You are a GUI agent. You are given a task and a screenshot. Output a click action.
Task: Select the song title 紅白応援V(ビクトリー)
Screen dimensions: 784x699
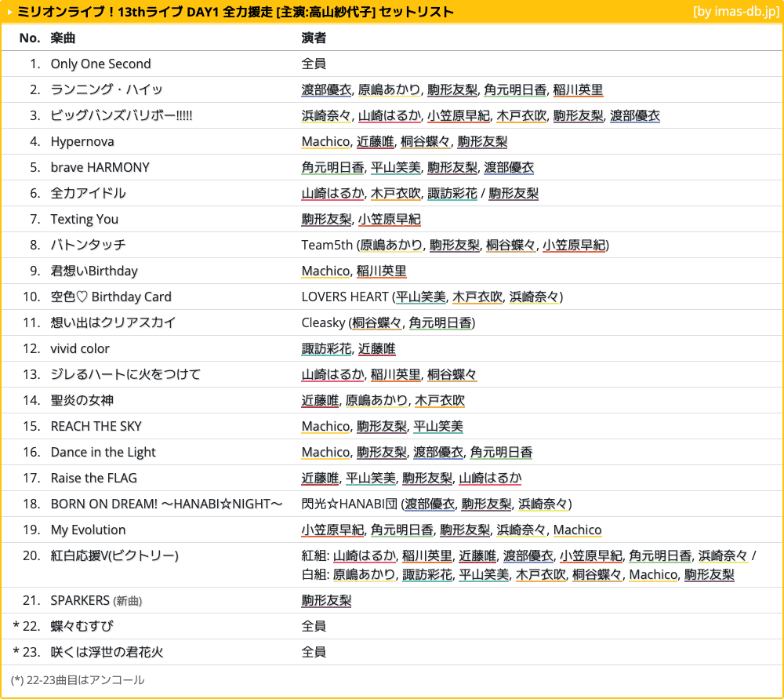pos(114,556)
